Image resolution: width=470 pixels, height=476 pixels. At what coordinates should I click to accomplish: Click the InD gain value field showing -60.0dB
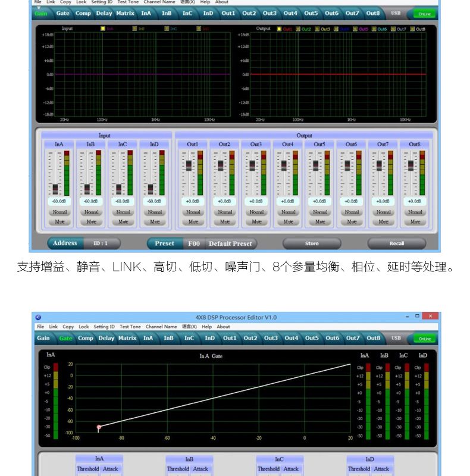(154, 201)
